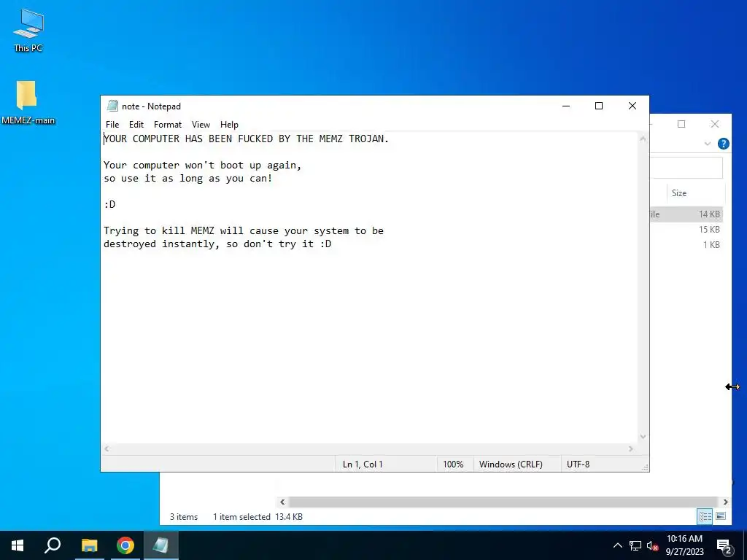The width and height of the screenshot is (747, 560).
Task: Click the '3 items' Explorer status text
Action: (184, 517)
